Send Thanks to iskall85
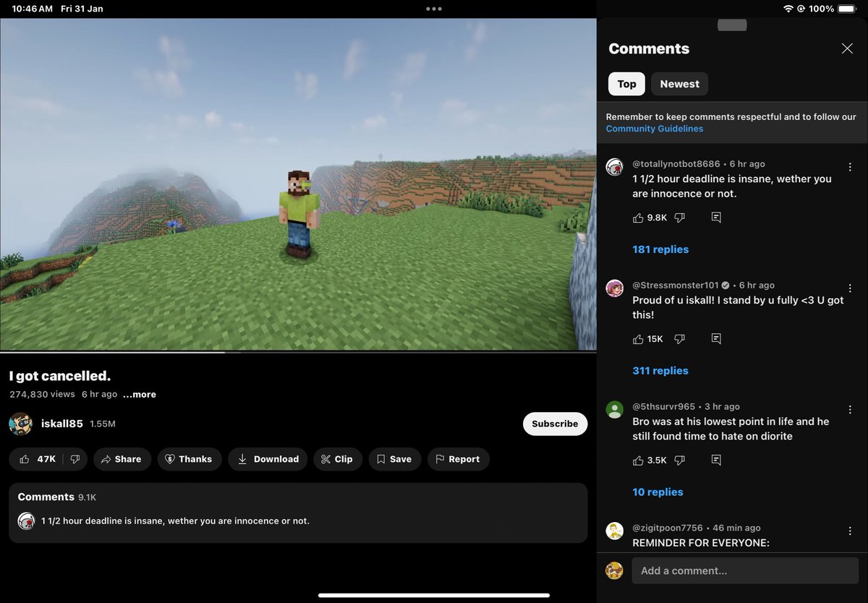The width and height of the screenshot is (868, 603). click(189, 459)
